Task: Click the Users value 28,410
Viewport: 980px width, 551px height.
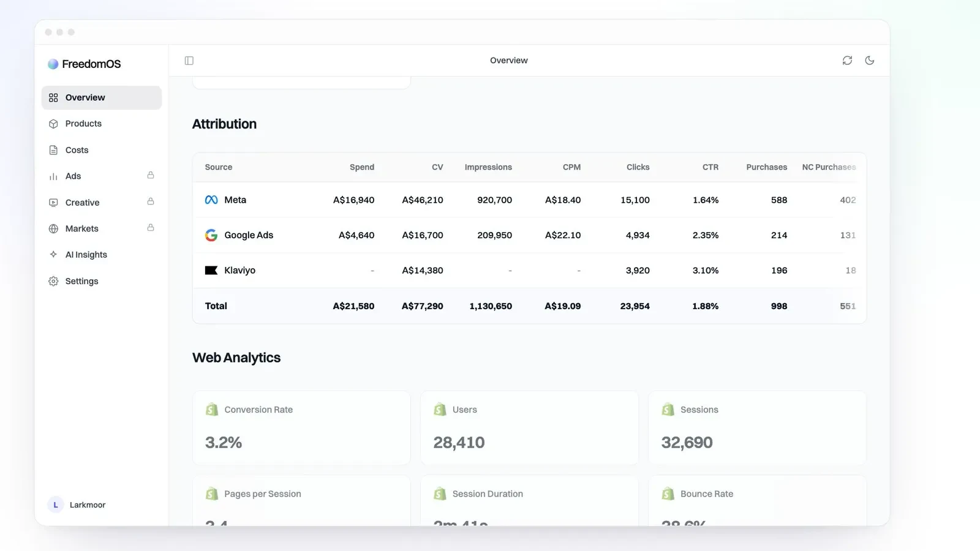Action: coord(459,443)
